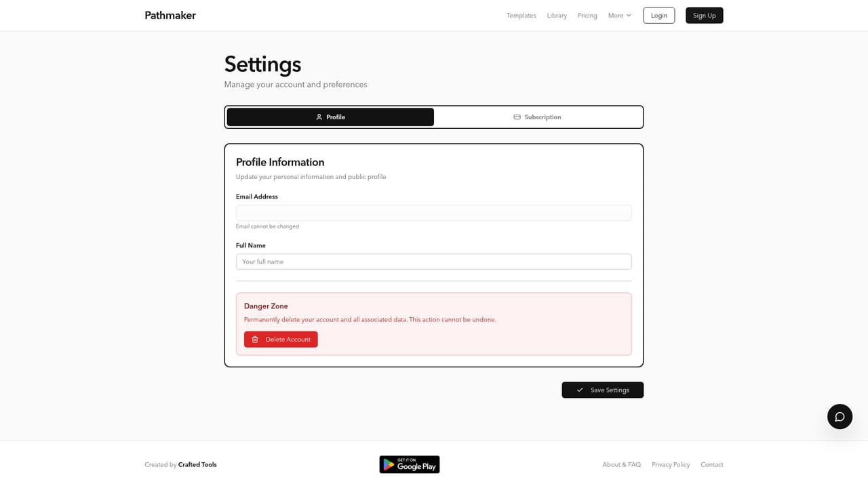
Task: Expand the More dropdown menu
Action: pyautogui.click(x=620, y=16)
